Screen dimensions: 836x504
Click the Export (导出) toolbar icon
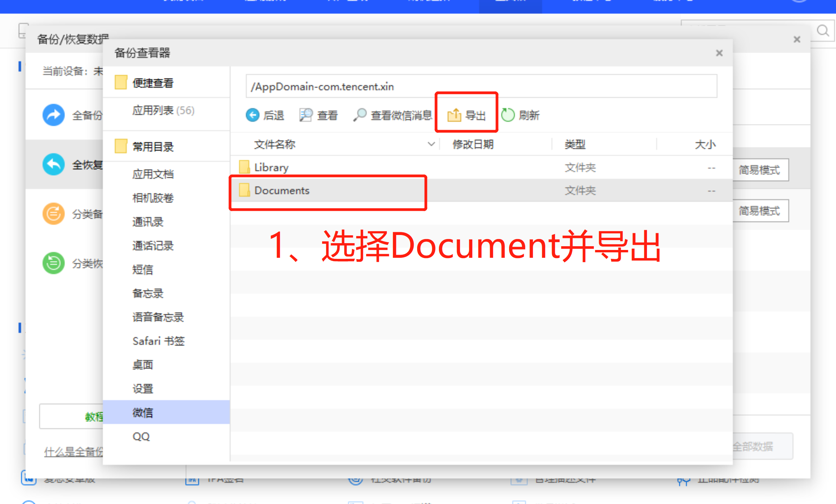[454, 115]
